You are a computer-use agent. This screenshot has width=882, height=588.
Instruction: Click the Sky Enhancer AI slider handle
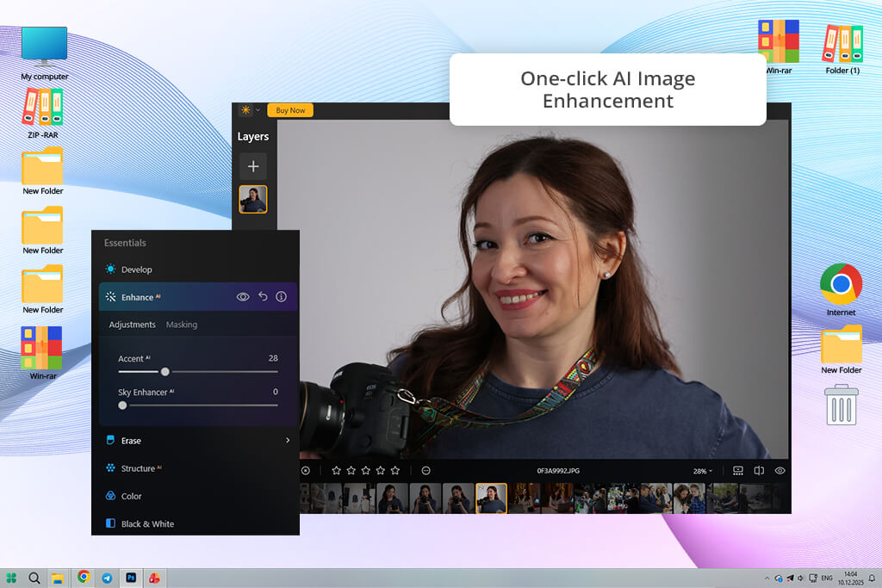pos(122,405)
